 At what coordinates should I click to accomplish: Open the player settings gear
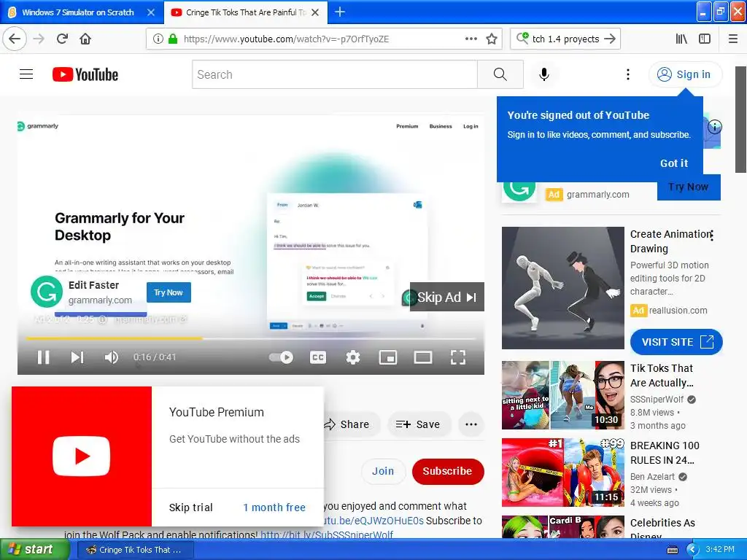pyautogui.click(x=352, y=357)
